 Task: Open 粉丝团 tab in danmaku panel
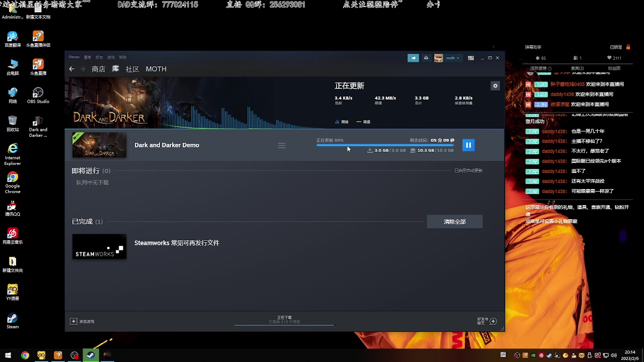tap(614, 68)
